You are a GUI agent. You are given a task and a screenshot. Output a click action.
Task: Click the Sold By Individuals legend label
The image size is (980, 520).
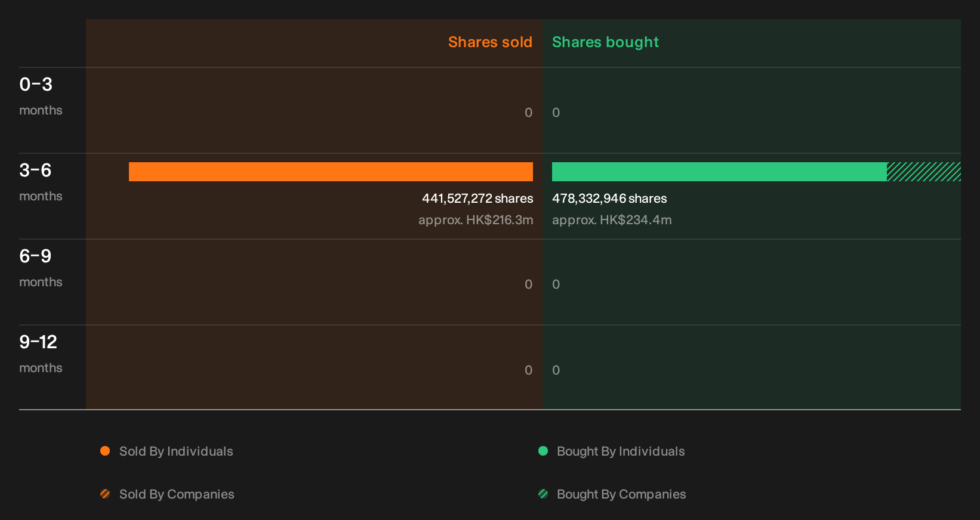(x=176, y=451)
